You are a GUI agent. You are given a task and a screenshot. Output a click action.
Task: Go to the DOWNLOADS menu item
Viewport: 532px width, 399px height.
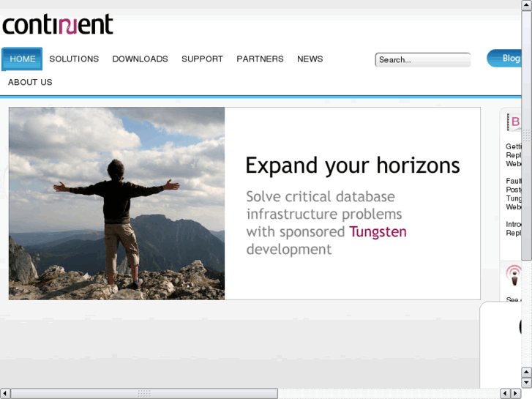[140, 59]
